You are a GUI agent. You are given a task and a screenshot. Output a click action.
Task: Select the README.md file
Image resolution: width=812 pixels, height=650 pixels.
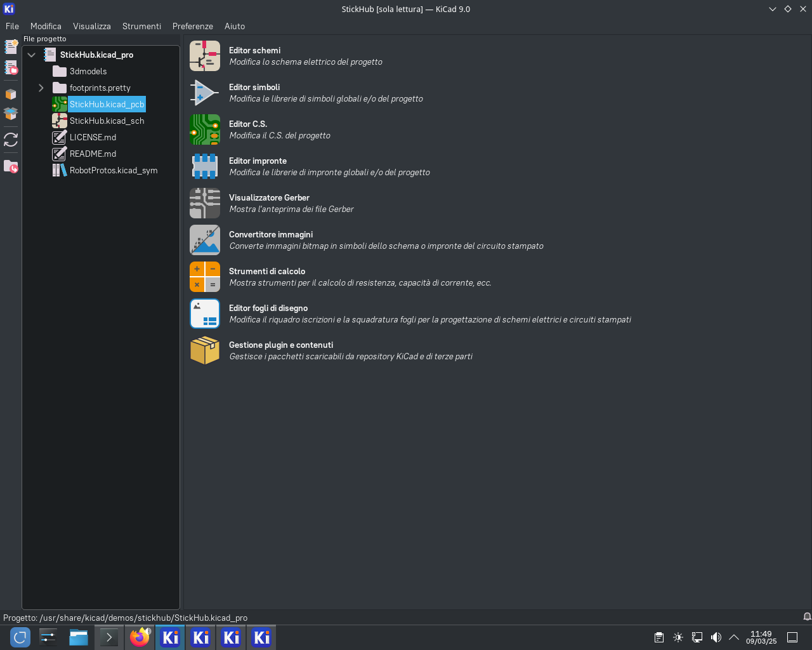[x=93, y=154]
